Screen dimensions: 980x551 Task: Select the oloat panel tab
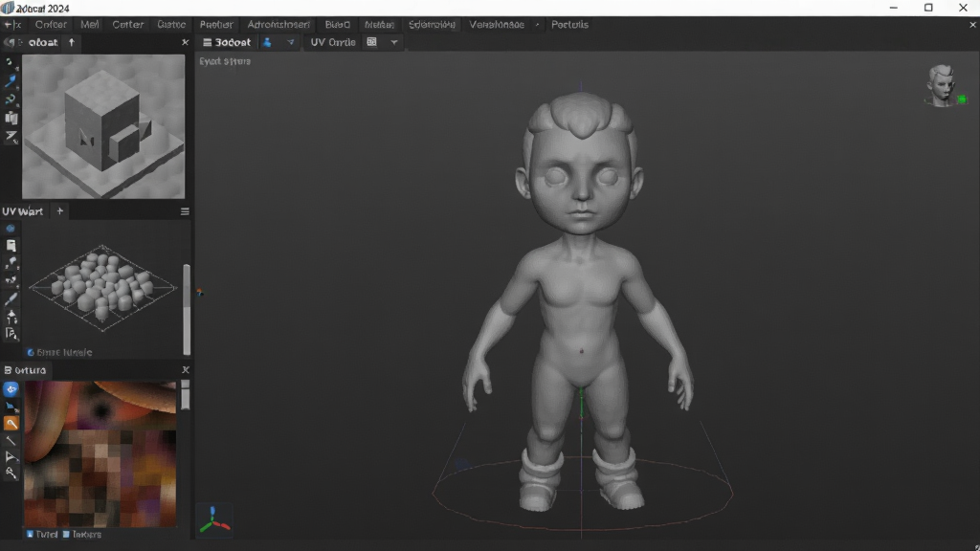(x=43, y=42)
